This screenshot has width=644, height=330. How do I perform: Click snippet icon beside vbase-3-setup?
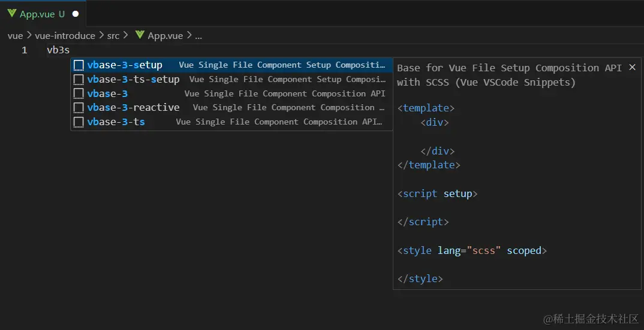point(79,65)
